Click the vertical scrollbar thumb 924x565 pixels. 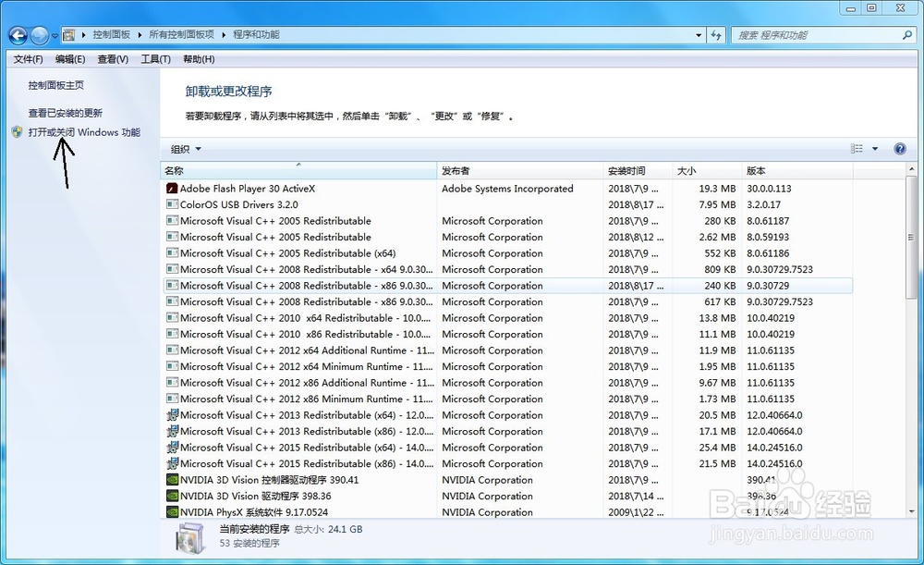tap(912, 237)
